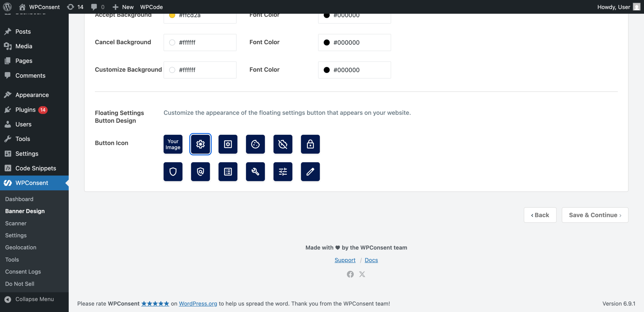Select the padlock button icon

tap(310, 144)
